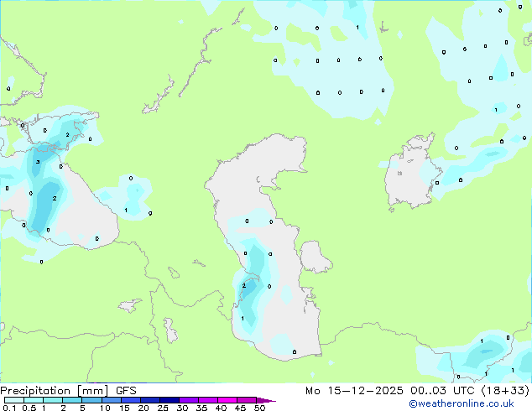
Task: Click the above-50 arrow tip of the legend
Action: coord(266,400)
